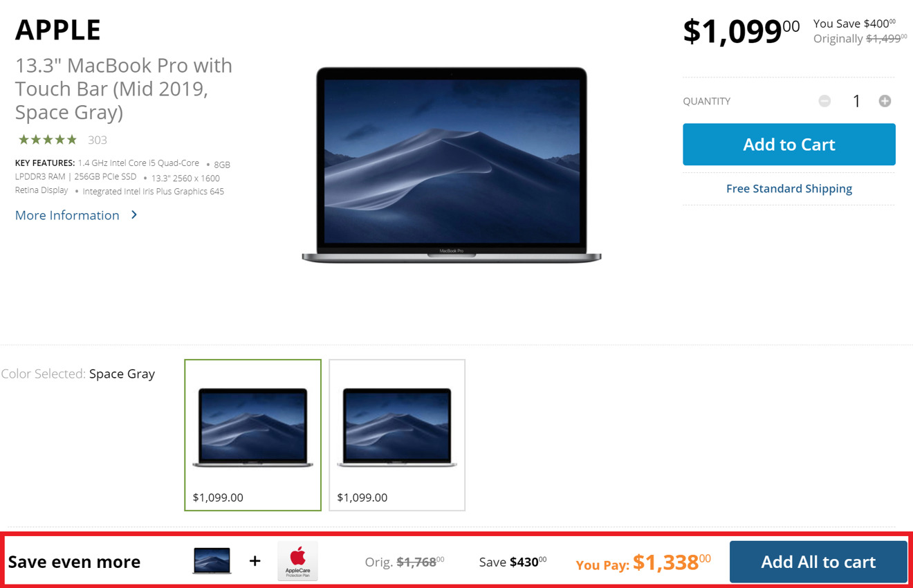Click the quantity number field
The height and width of the screenshot is (588, 913).
tap(856, 101)
